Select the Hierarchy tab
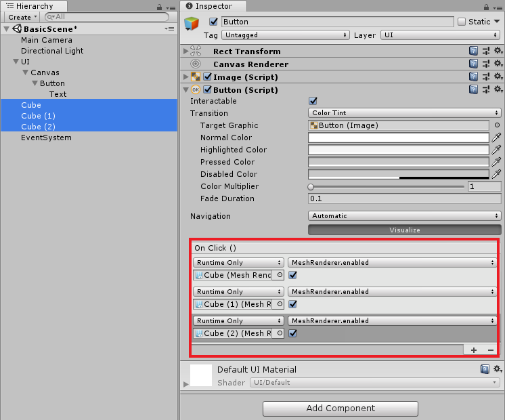Viewport: 505px width, 420px height. click(34, 6)
